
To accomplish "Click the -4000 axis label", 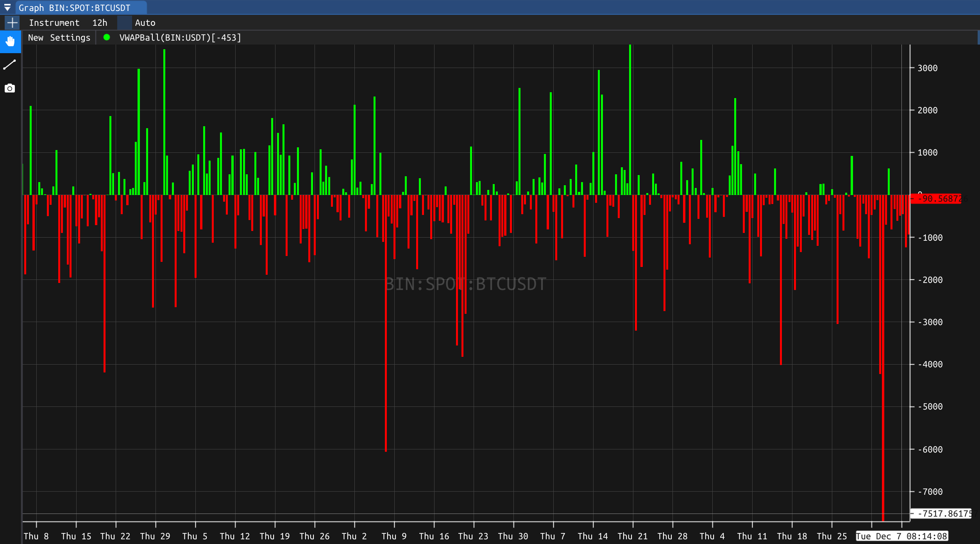I will 930,365.
